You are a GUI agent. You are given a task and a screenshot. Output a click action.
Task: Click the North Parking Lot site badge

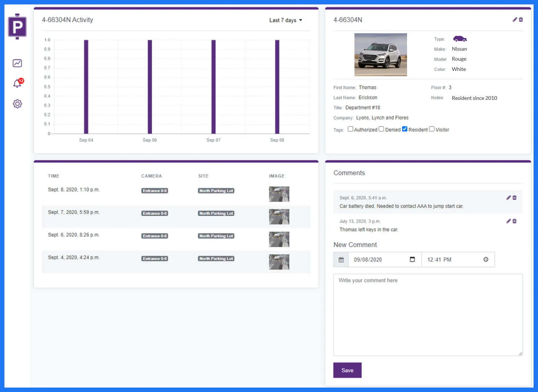pos(216,190)
